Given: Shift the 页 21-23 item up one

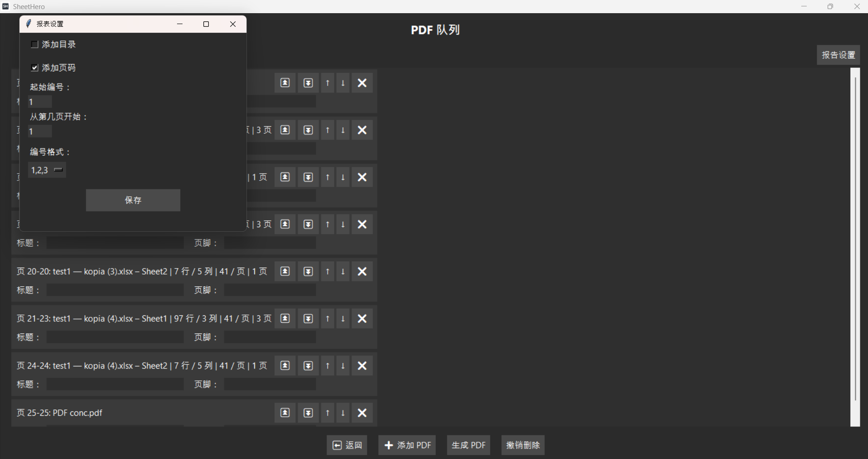Looking at the screenshot, I should click(x=328, y=319).
